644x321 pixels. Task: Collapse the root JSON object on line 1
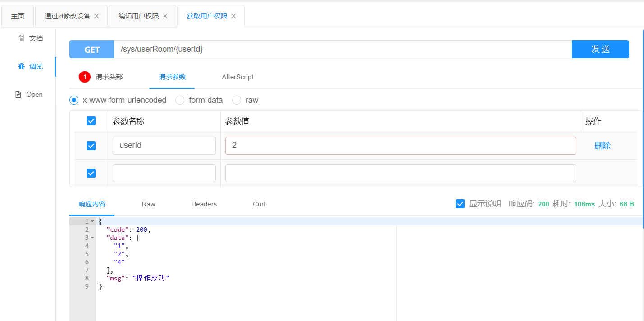click(x=92, y=221)
